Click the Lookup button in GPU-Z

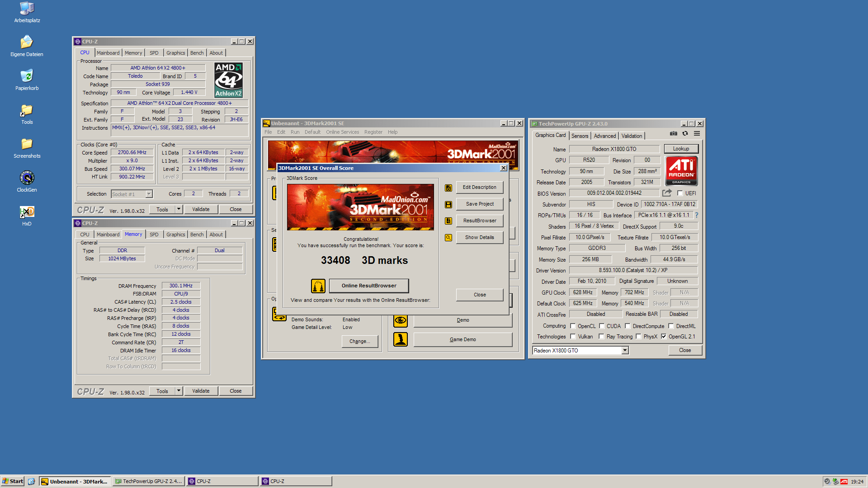click(681, 149)
